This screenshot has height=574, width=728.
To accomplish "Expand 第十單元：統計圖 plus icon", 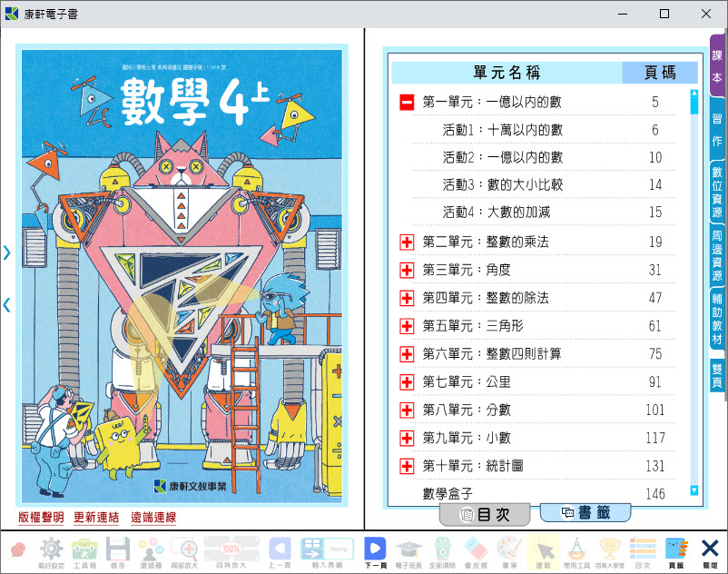I will tap(407, 466).
